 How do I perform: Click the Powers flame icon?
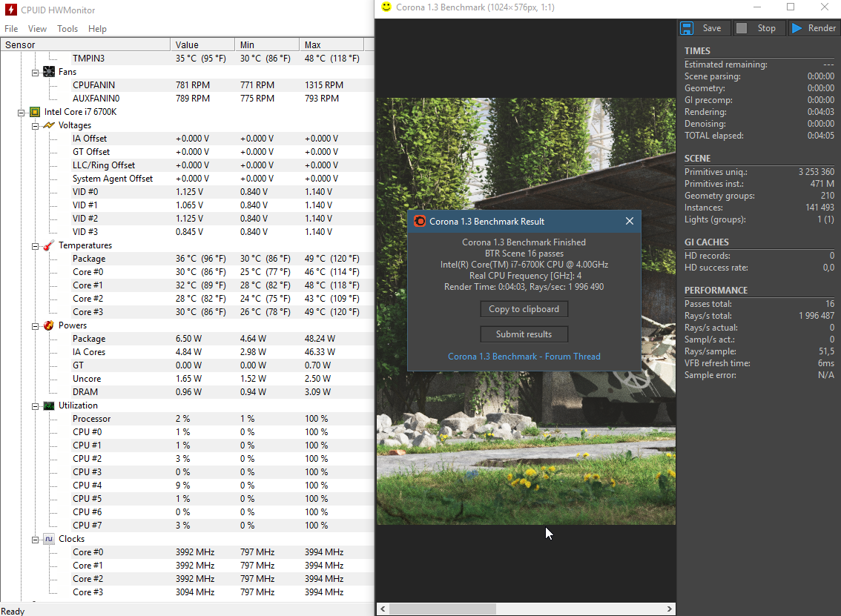point(49,325)
